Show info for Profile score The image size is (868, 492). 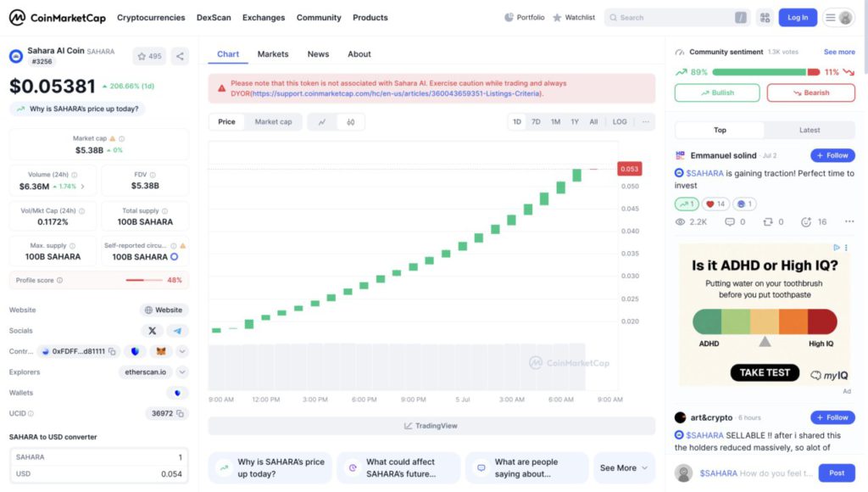[60, 280]
